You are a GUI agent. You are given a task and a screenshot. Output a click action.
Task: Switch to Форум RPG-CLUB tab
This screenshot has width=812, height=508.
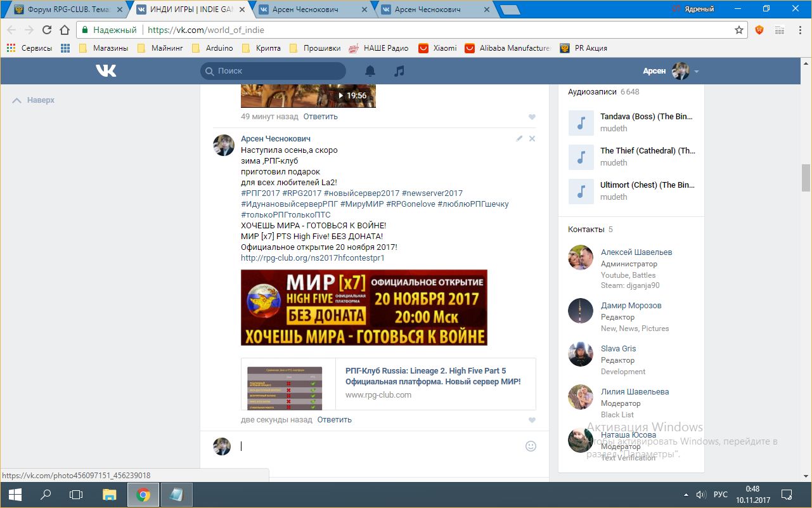(x=67, y=10)
